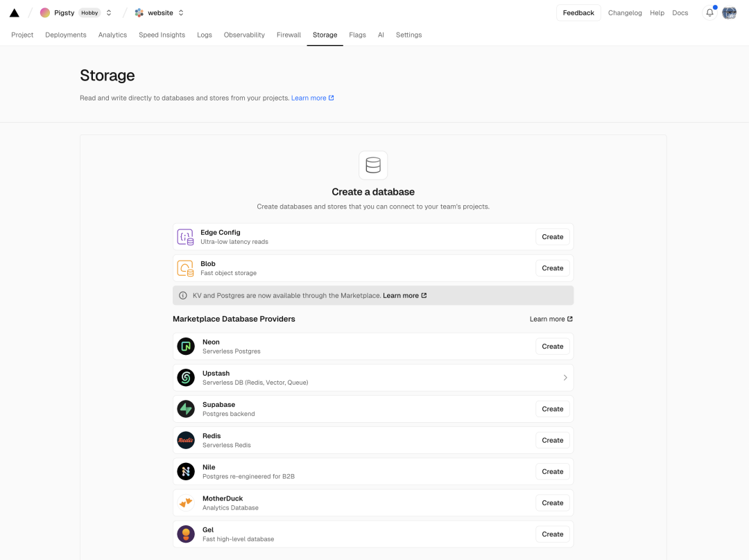Viewport: 749px width, 560px height.
Task: Open the notifications bell
Action: (x=709, y=12)
